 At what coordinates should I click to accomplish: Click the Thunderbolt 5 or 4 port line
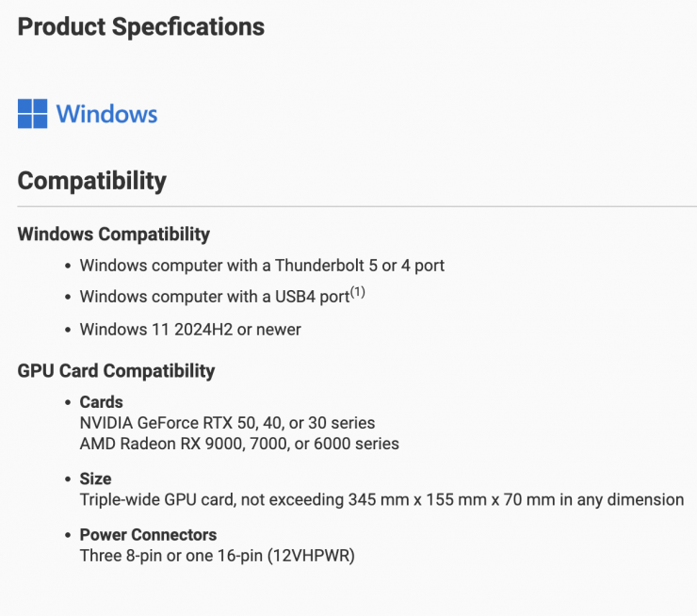click(x=262, y=266)
